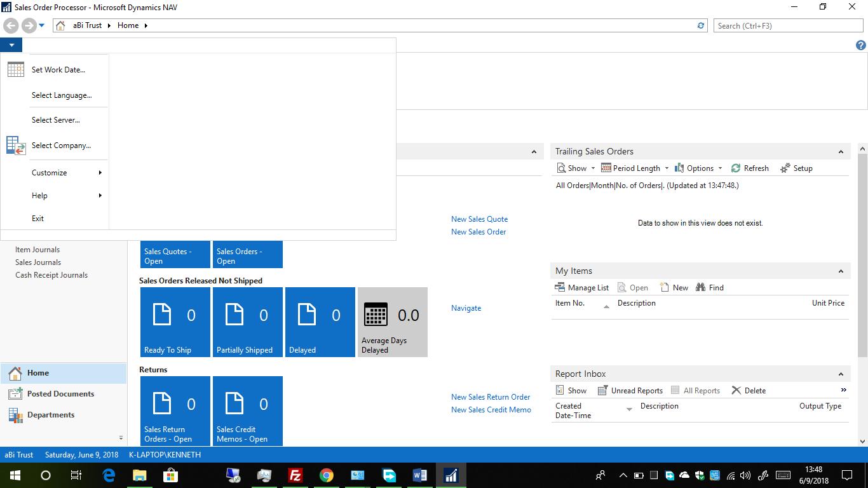Click the vertical scrollbar
The image size is (868, 488).
pyautogui.click(x=862, y=254)
